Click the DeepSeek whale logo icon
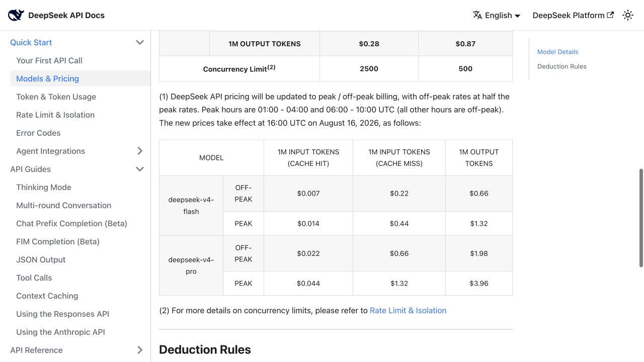The height and width of the screenshot is (362, 644). pyautogui.click(x=16, y=15)
